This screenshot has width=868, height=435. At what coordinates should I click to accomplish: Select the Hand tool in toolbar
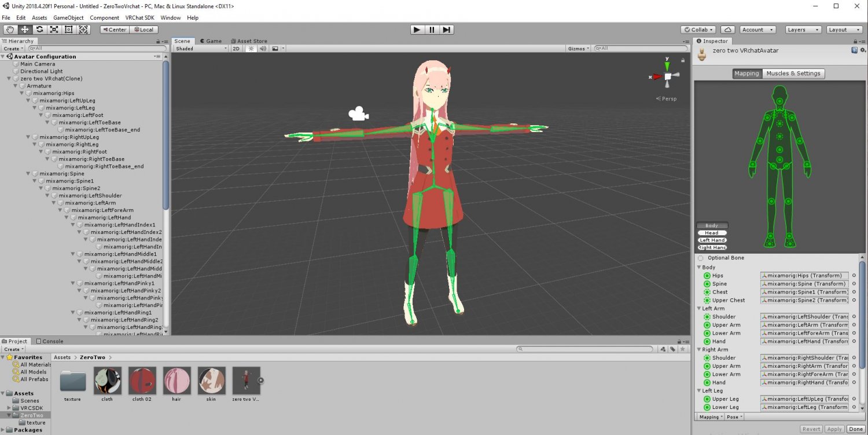(x=10, y=30)
